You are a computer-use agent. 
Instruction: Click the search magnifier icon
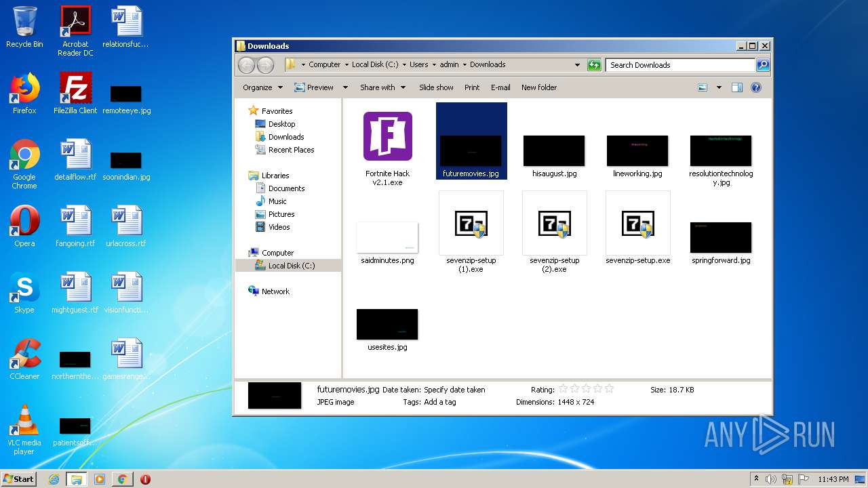click(x=763, y=65)
